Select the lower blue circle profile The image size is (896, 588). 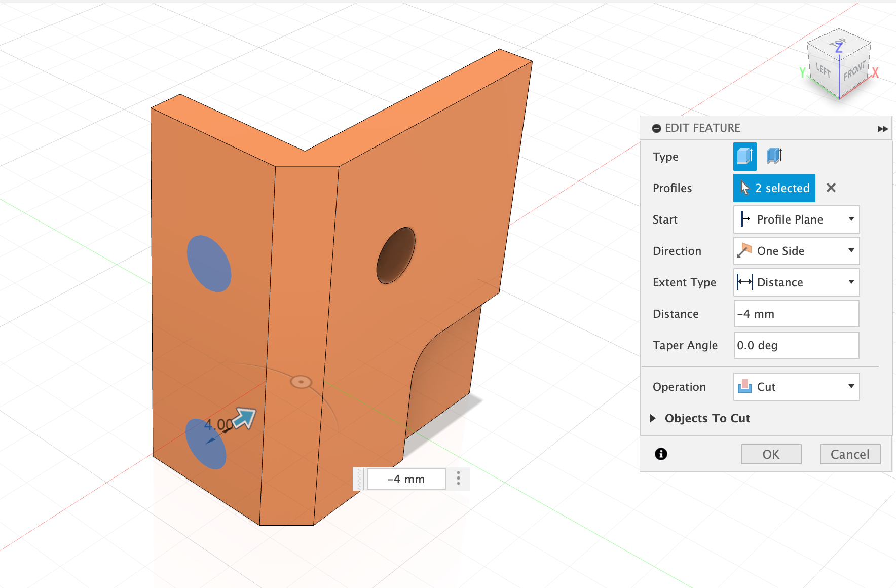[205, 444]
